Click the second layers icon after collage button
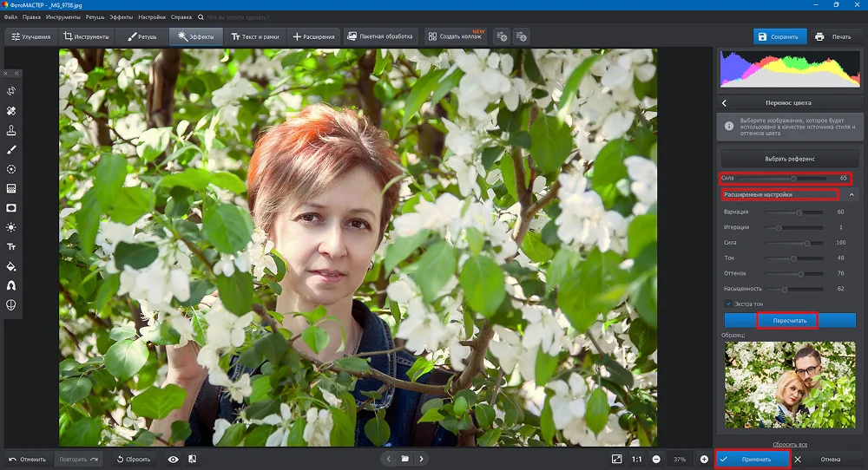The image size is (868, 470). point(521,36)
